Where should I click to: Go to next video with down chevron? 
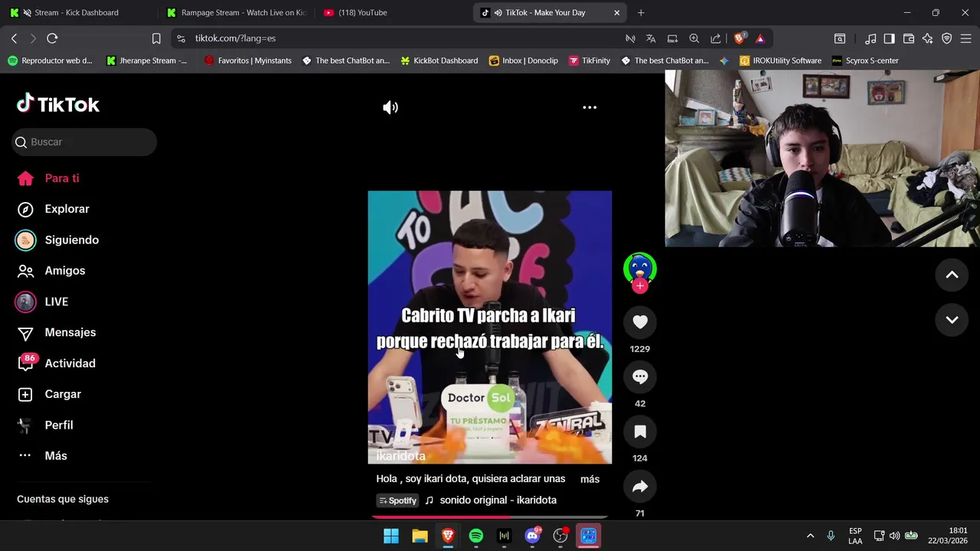pos(952,320)
